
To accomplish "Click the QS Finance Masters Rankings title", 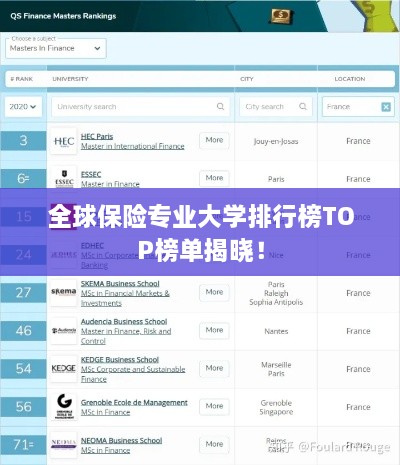I will click(x=63, y=16).
